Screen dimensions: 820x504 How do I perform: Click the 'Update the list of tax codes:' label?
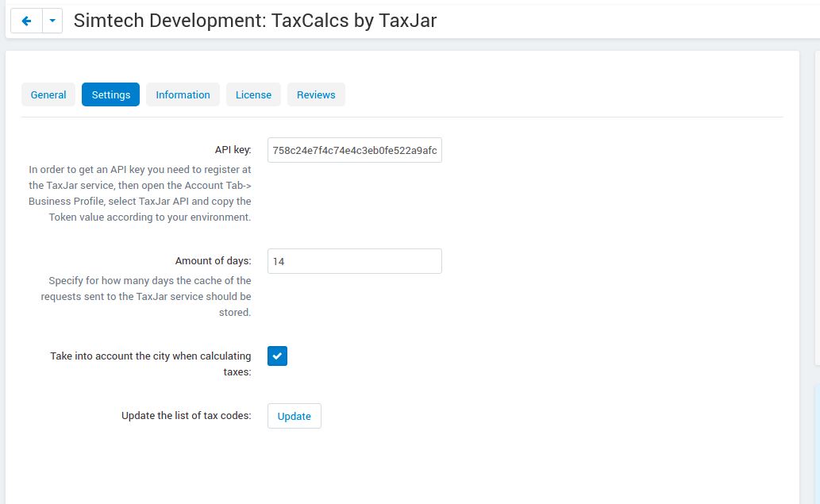click(187, 416)
